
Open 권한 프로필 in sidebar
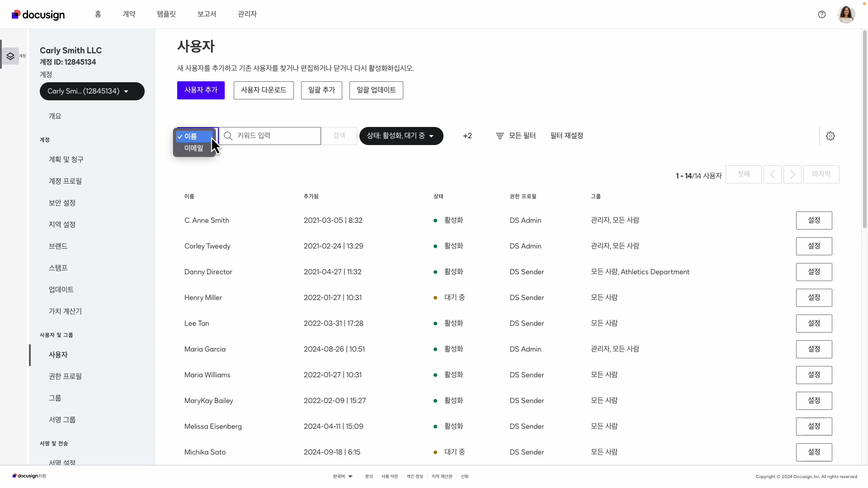coord(66,376)
